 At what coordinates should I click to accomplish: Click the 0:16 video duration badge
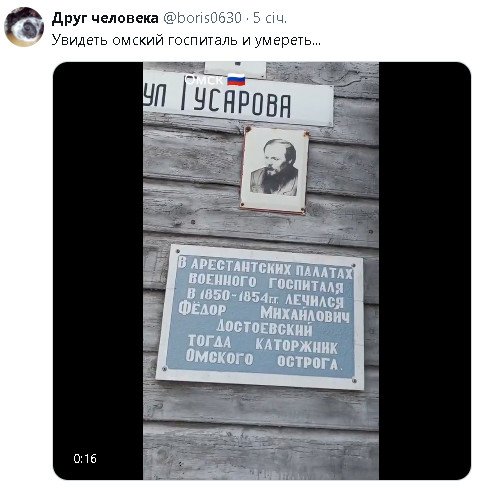85,458
